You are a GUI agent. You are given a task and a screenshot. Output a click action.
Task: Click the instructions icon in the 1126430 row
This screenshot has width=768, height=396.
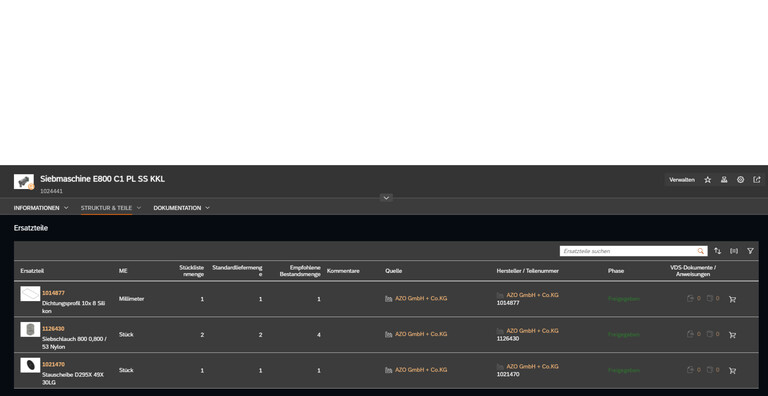point(710,334)
